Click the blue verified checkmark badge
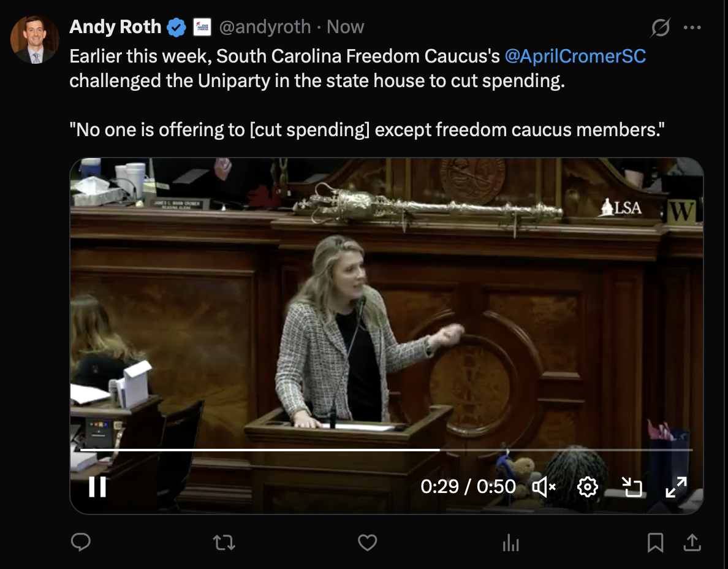The height and width of the screenshot is (569, 728). coord(176,27)
